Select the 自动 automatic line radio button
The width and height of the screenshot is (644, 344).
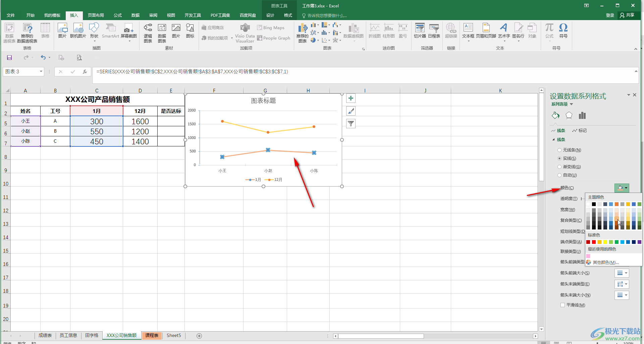coord(559,175)
